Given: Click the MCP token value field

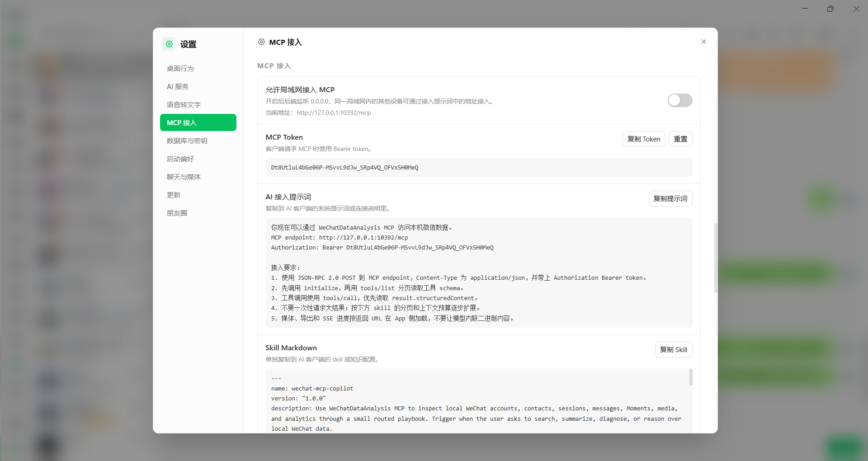Looking at the screenshot, I should click(479, 167).
